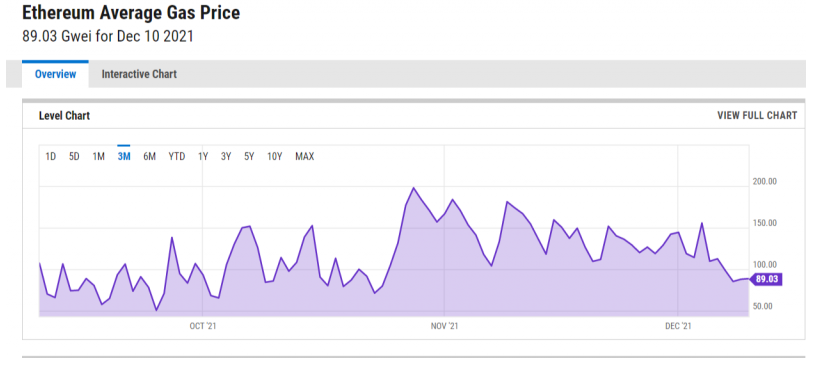This screenshot has height=365, width=817.
Task: Open the Interactive Chart tab
Action: pos(139,74)
